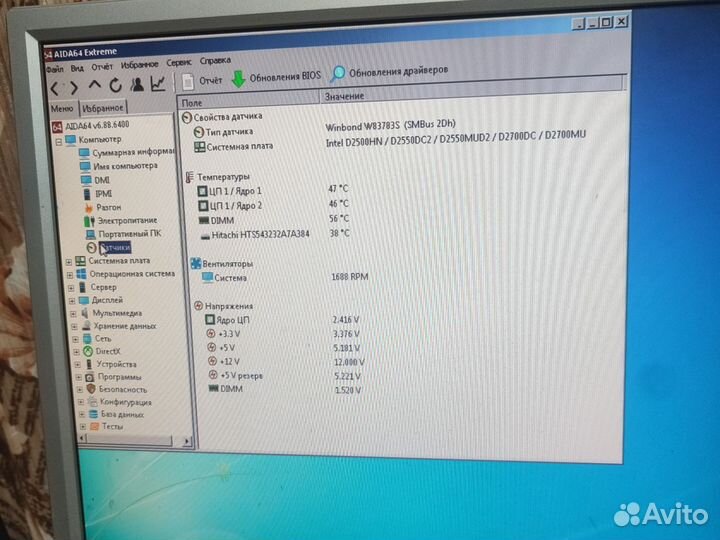Screen dimensions: 720x540
Task: Select DirectX in the sidebar tree
Action: coord(107,351)
